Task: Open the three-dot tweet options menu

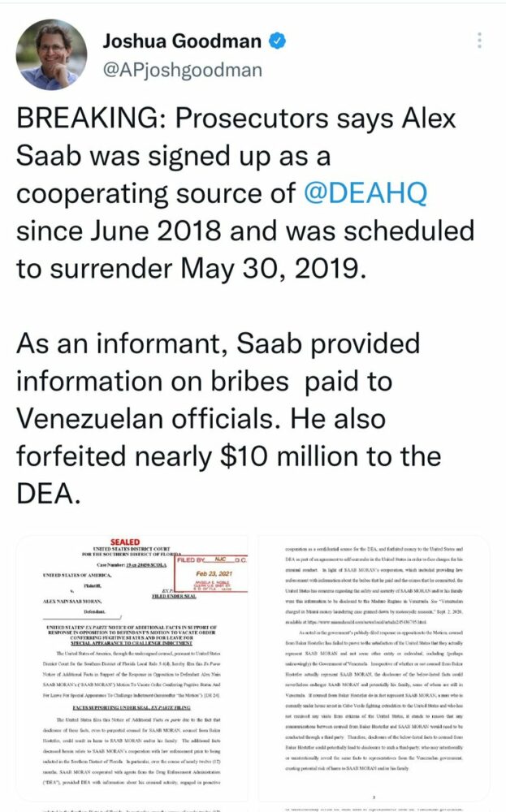Action: (479, 41)
